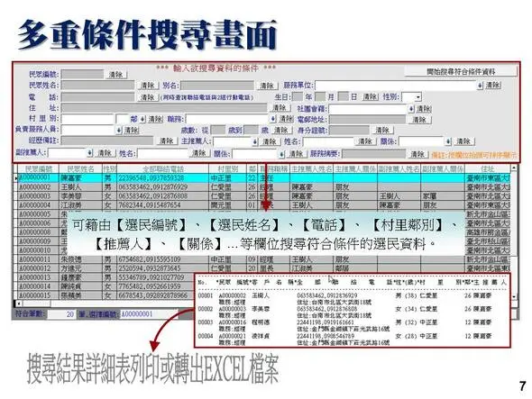
Task: Click the 住址 input field
Action: 164,108
